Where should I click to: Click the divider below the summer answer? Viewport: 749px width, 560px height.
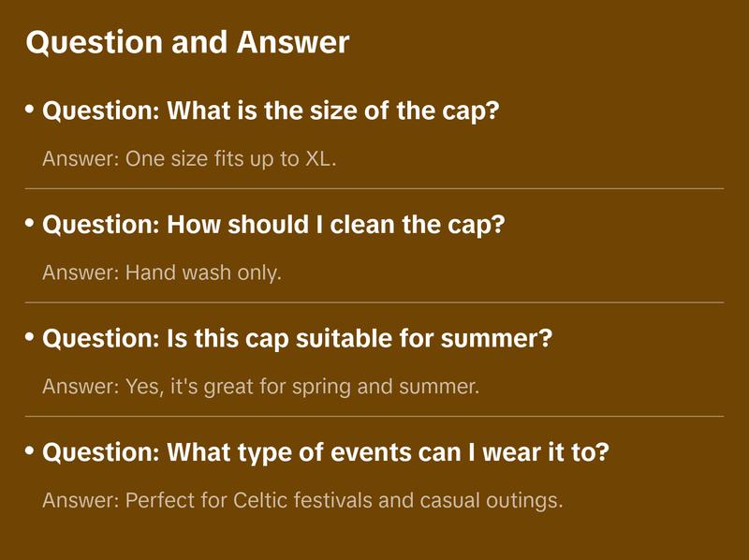374,416
